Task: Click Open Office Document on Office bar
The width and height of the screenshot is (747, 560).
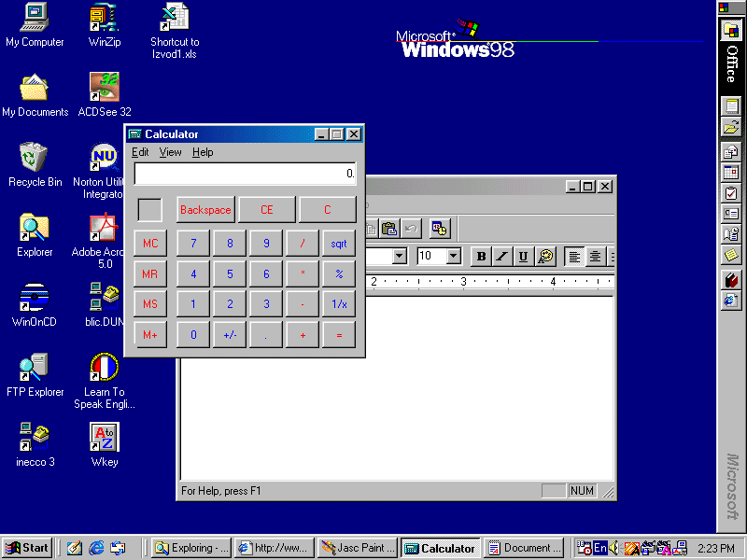Action: click(731, 127)
